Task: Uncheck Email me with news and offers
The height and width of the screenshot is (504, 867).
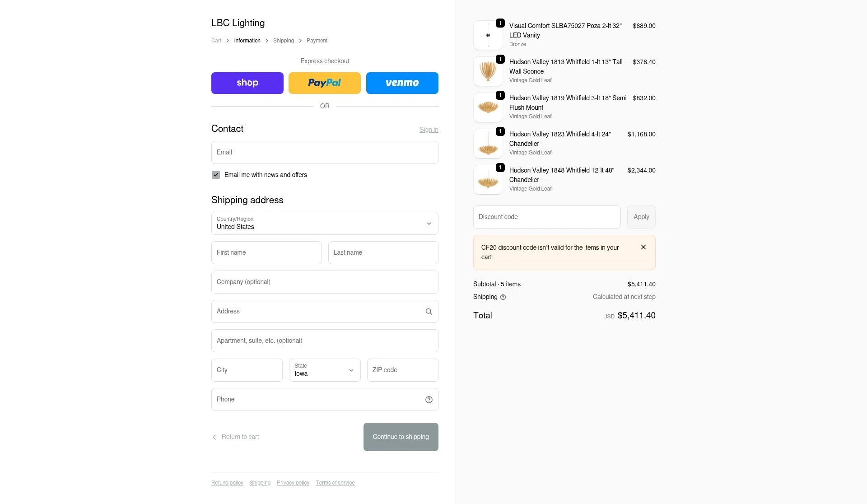Action: click(x=216, y=175)
